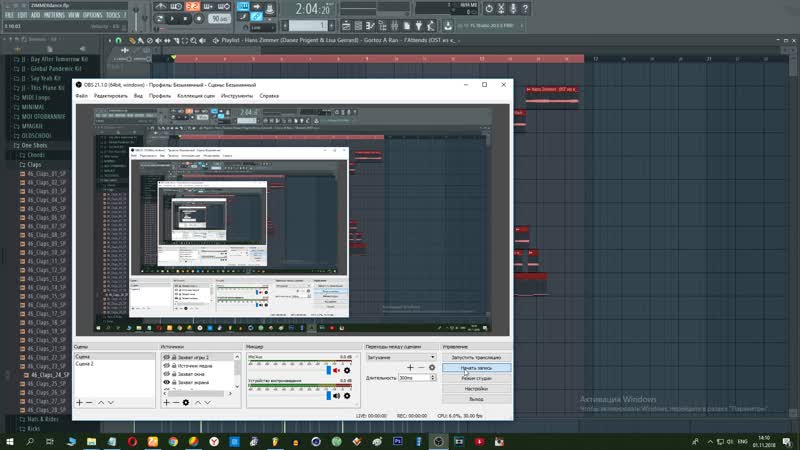Click the FL Studio export/download icon

coord(448,26)
